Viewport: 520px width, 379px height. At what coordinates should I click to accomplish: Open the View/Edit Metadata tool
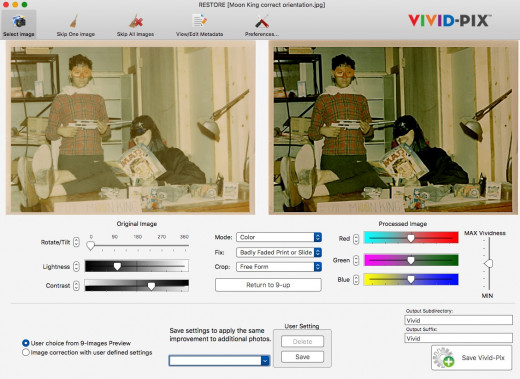point(199,21)
